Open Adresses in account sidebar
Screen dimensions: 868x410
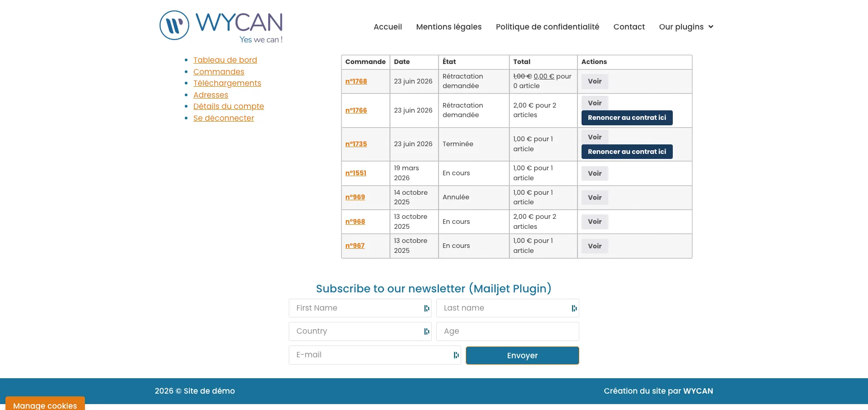click(211, 95)
